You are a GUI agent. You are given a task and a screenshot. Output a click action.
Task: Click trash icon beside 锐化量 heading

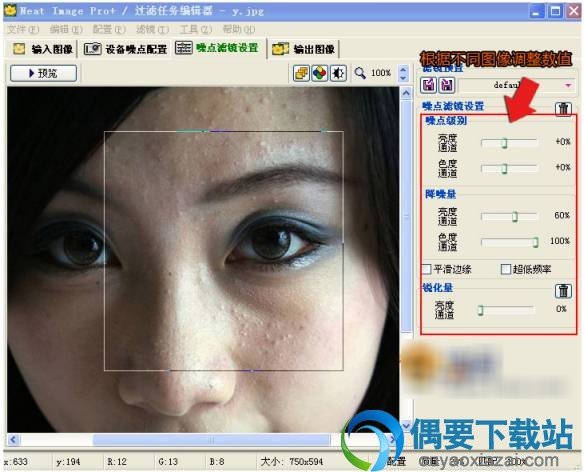[x=563, y=291]
